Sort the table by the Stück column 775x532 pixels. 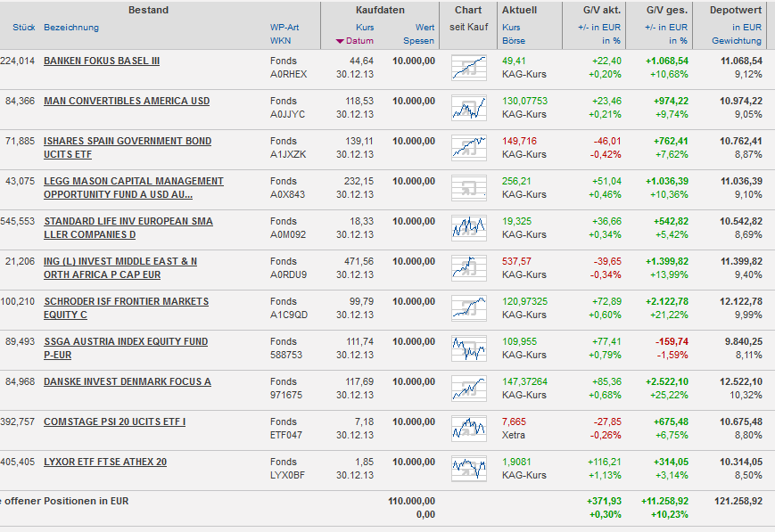[23, 28]
